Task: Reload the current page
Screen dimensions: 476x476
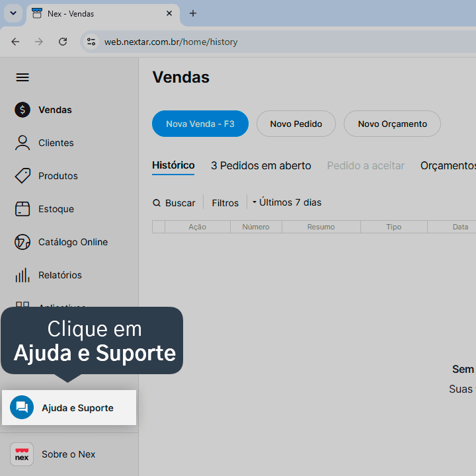Action: pos(63,42)
